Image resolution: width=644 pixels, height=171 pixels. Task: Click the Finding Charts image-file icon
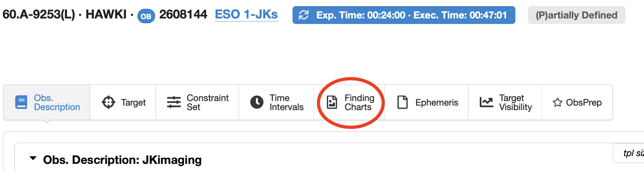click(x=332, y=102)
